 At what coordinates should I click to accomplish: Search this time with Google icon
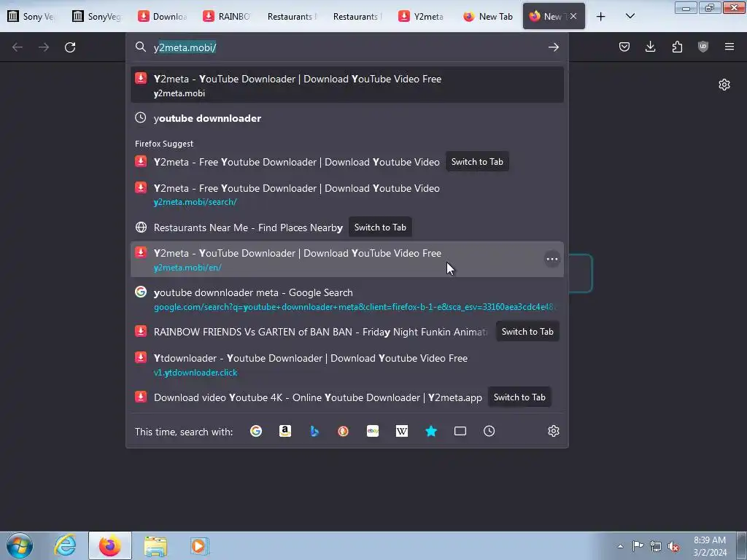[256, 431]
